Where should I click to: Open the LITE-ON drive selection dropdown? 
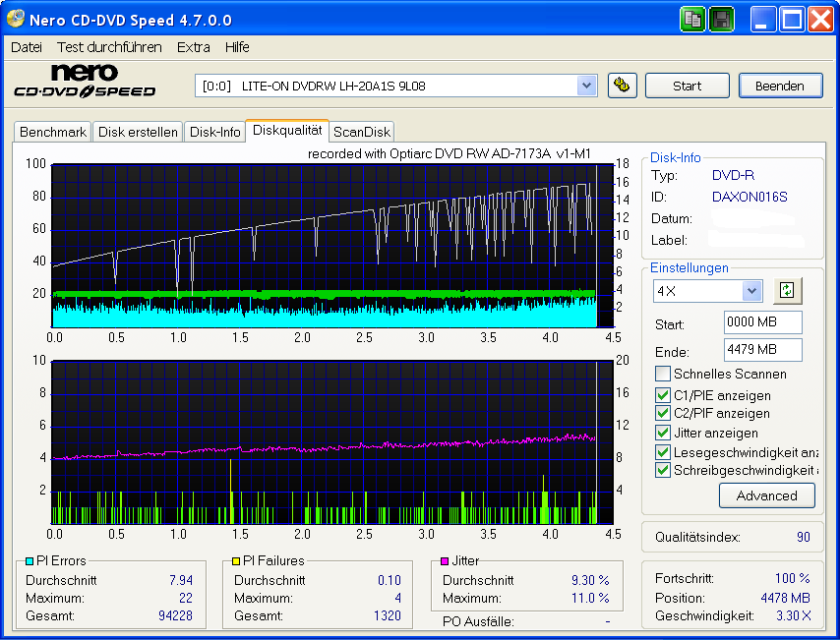586,86
